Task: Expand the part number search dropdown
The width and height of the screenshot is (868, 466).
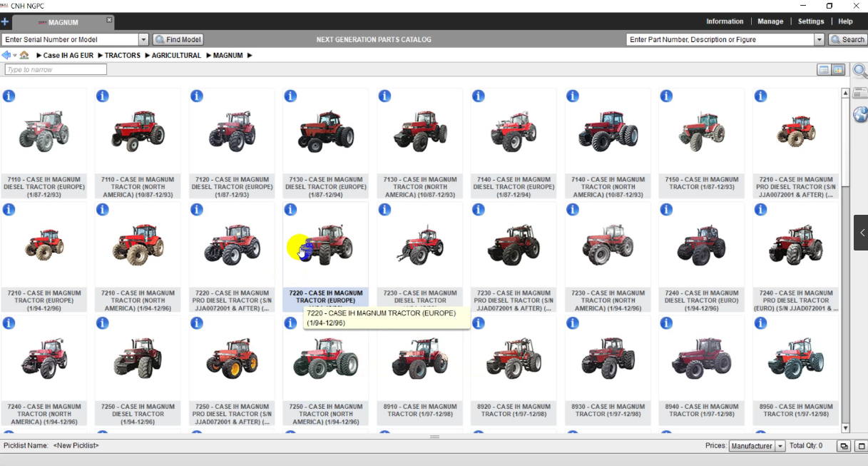Action: 820,40
